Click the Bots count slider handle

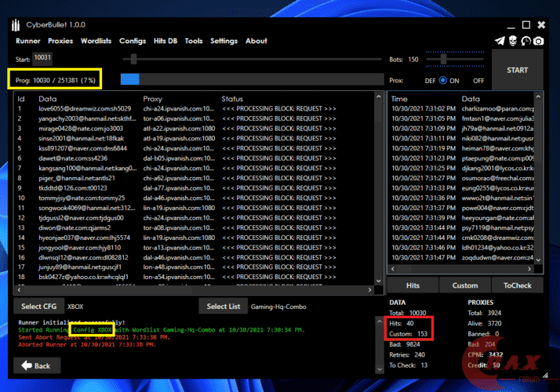(443, 60)
